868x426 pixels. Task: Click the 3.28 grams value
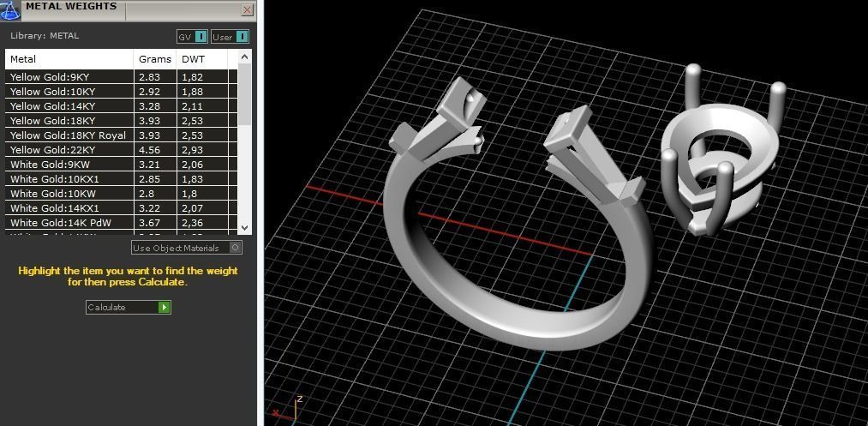point(149,105)
